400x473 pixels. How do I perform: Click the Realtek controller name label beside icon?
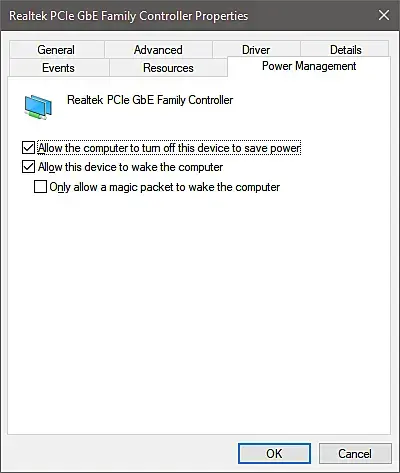tap(150, 100)
